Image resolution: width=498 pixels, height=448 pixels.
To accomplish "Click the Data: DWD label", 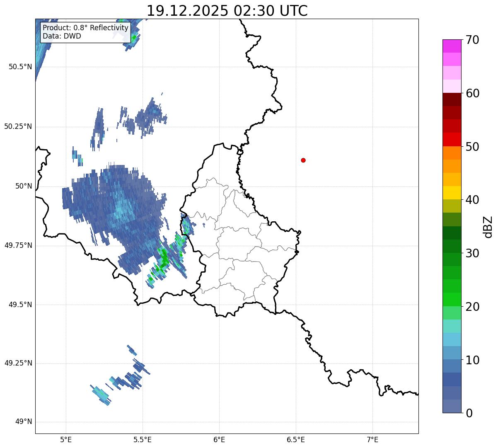I will tap(62, 36).
